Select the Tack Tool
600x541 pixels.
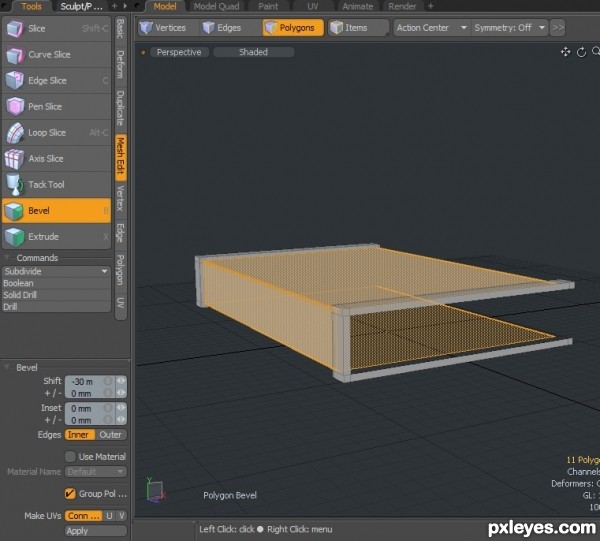[56, 185]
